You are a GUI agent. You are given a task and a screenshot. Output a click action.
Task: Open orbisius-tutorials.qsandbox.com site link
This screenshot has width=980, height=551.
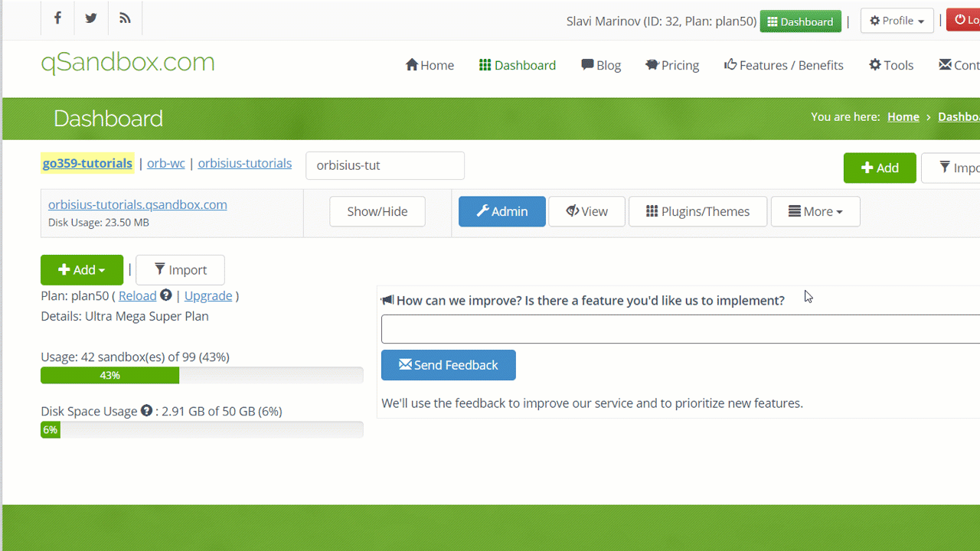pos(138,204)
